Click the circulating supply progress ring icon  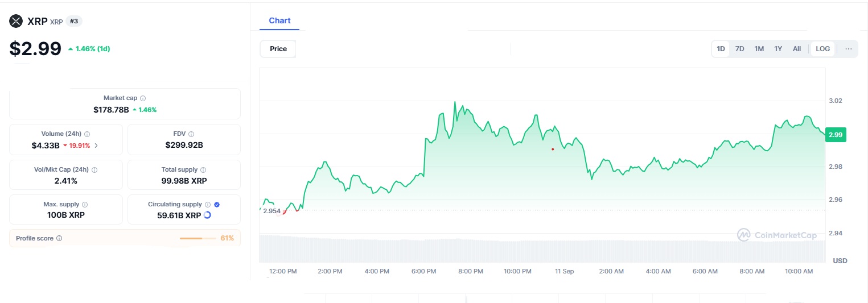tap(207, 215)
